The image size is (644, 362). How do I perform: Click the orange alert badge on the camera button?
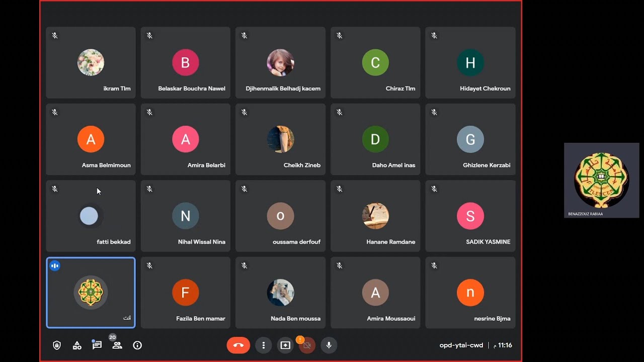coord(300,340)
